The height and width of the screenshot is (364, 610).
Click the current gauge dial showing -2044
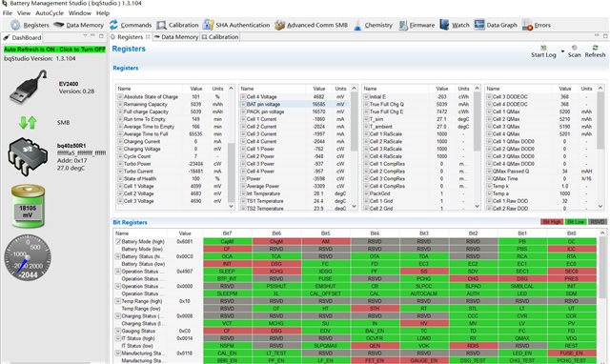[28, 257]
